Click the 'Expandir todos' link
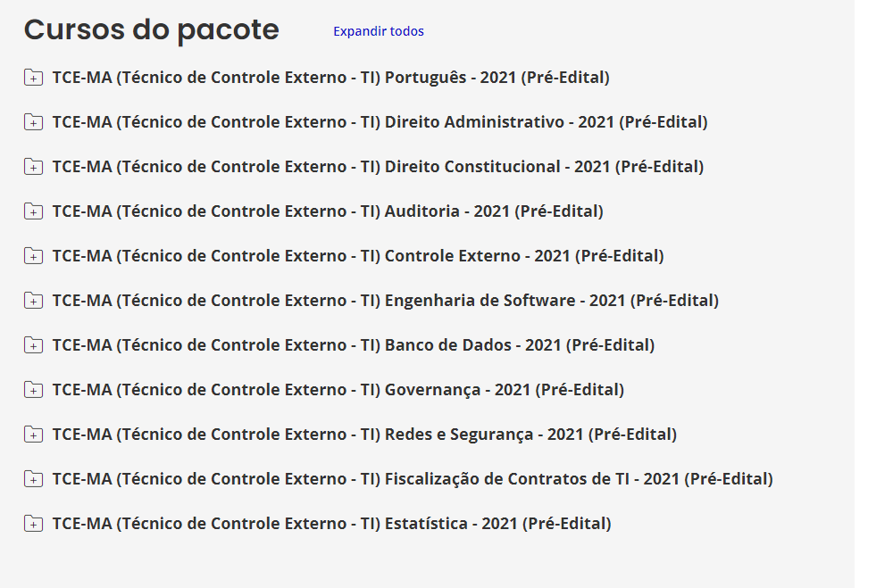Screen dimensions: 893x588 378,31
